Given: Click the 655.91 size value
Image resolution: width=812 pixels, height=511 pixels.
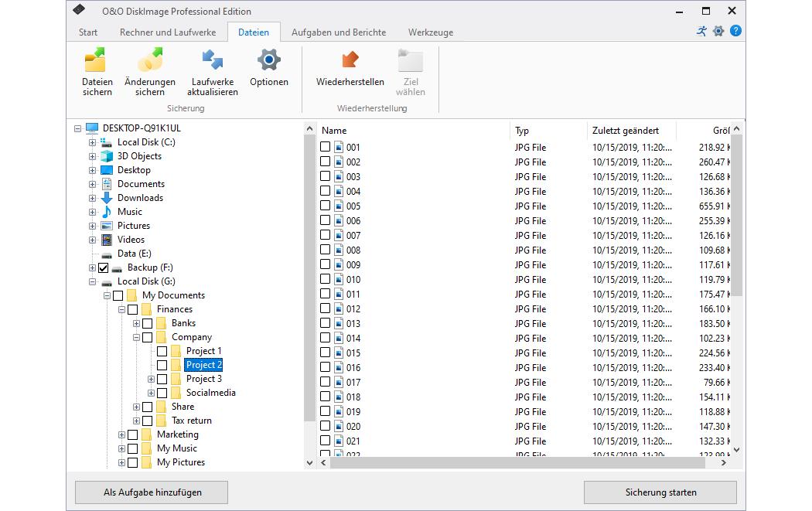Looking at the screenshot, I should tap(711, 206).
